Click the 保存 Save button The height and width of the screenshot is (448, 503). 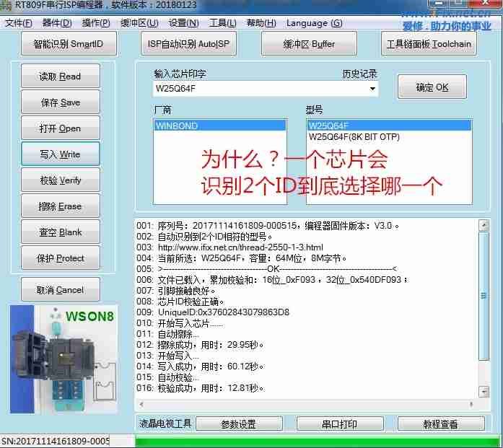tap(61, 102)
